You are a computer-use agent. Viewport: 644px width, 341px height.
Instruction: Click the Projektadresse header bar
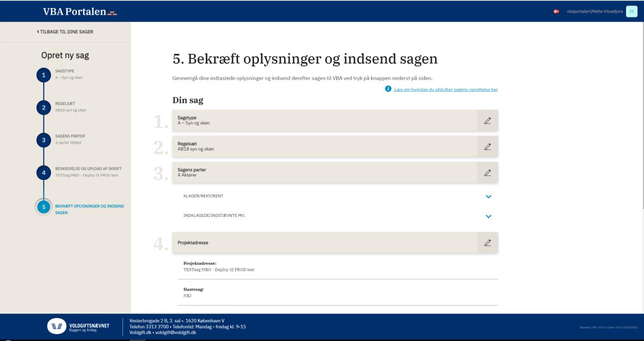pyautogui.click(x=325, y=242)
